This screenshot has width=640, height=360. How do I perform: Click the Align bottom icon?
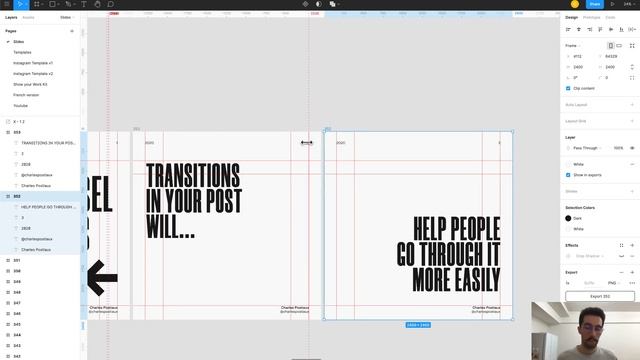[x=621, y=29]
